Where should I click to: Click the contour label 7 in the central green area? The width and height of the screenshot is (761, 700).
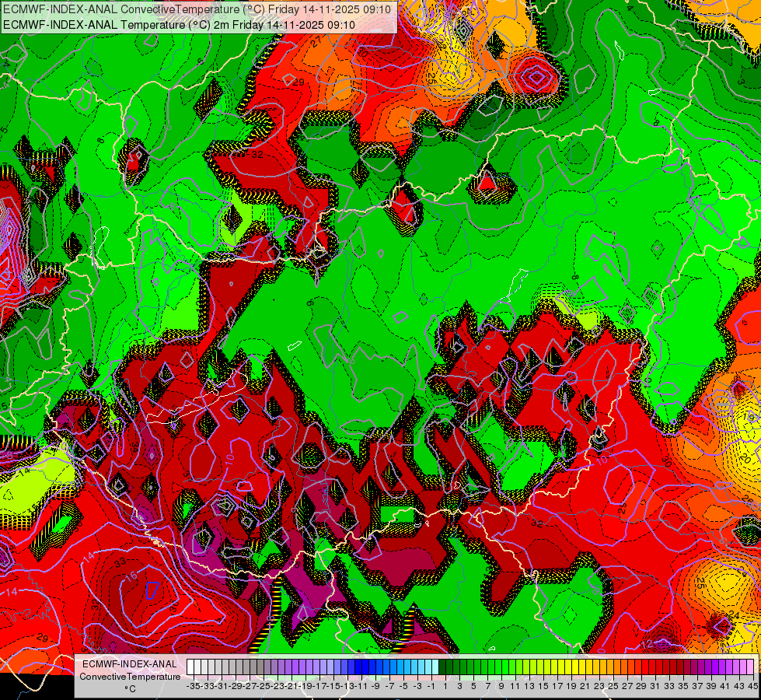click(x=423, y=254)
